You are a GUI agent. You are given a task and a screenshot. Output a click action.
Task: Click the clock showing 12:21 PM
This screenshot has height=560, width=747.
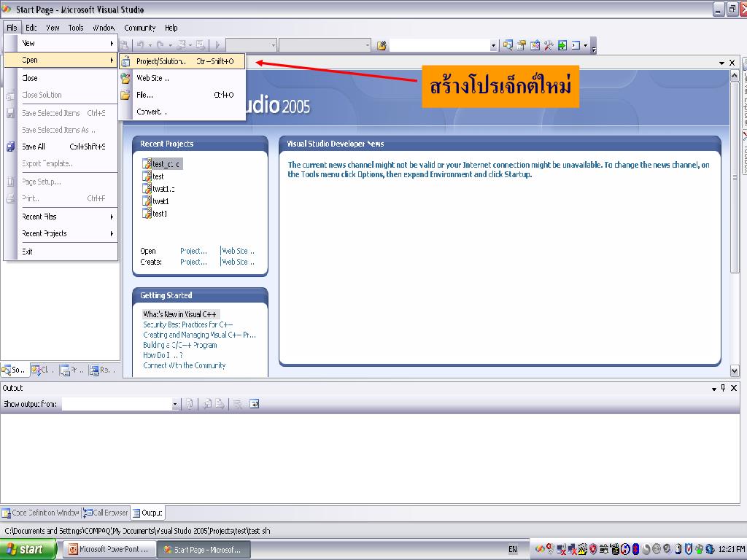point(731,550)
